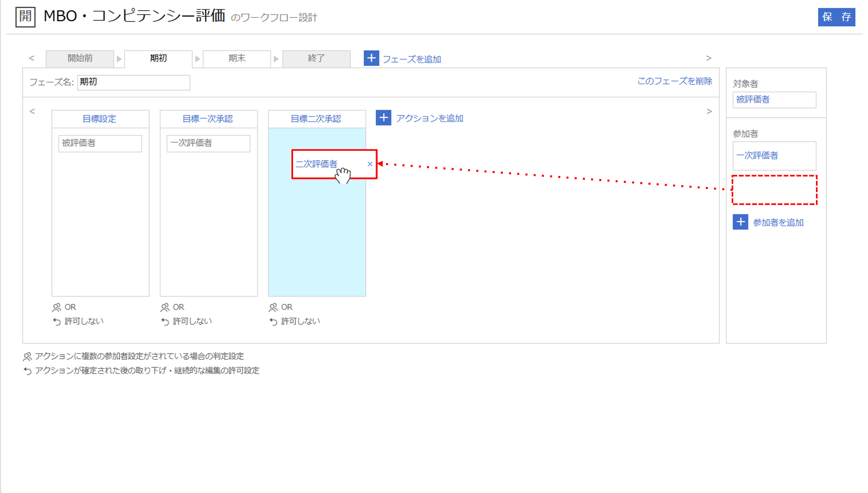Toggle OR setting under 目標設定
The height and width of the screenshot is (493, 868).
[70, 307]
